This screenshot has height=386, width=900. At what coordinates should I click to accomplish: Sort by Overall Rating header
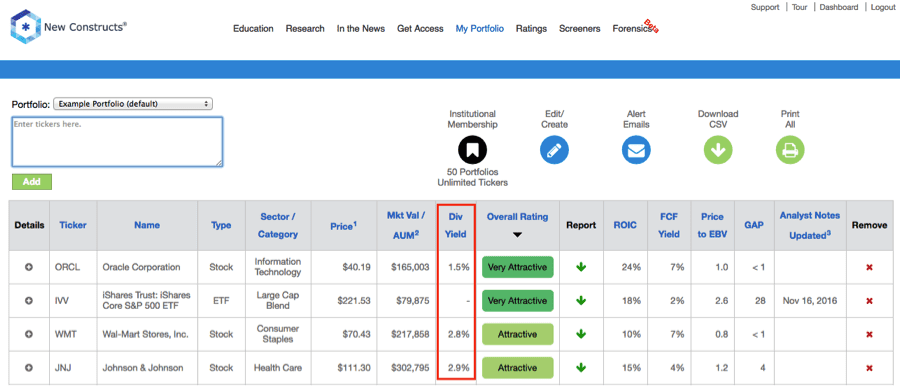click(x=517, y=217)
